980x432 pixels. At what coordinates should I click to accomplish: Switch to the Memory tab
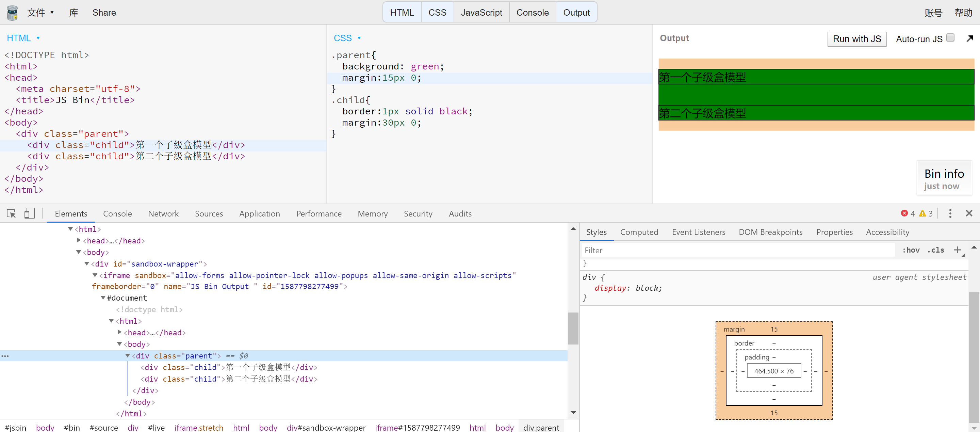(373, 213)
